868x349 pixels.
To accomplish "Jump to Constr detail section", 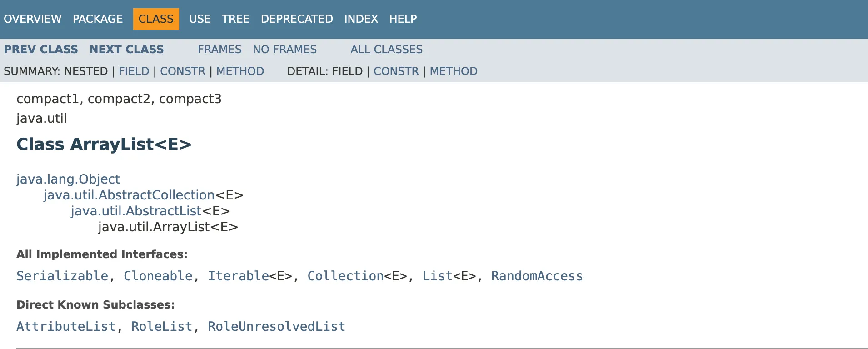I will coord(396,71).
